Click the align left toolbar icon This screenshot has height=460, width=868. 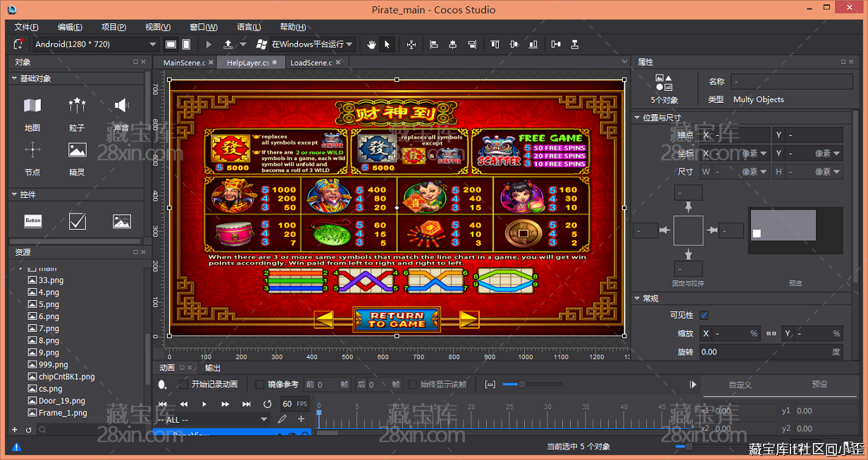click(434, 44)
